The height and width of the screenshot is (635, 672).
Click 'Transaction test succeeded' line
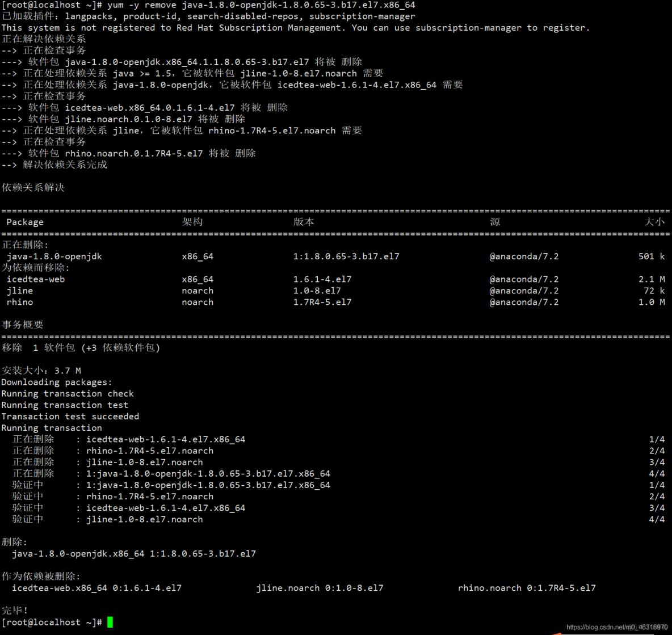tap(70, 417)
